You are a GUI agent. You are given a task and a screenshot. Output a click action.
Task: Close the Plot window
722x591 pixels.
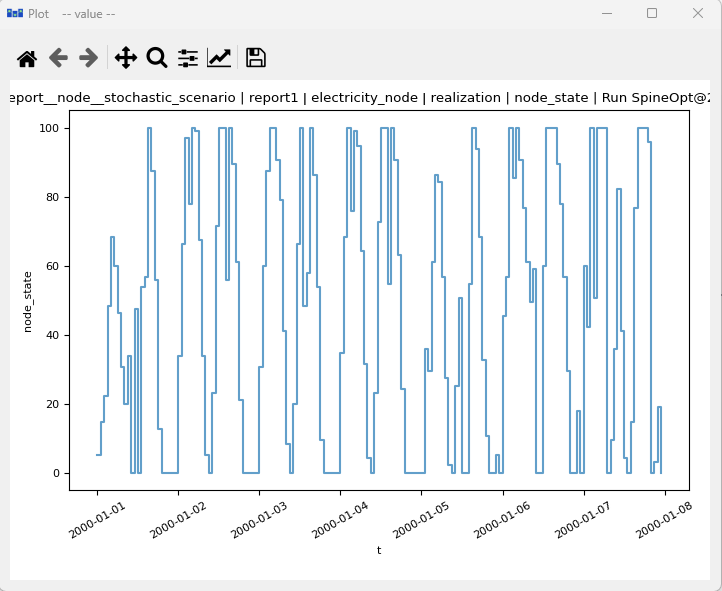[x=698, y=14]
